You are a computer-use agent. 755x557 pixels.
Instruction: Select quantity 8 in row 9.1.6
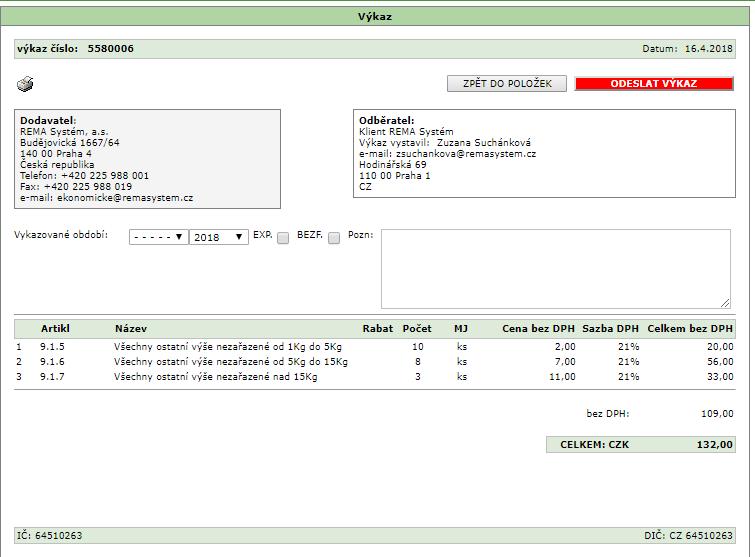(x=417, y=362)
